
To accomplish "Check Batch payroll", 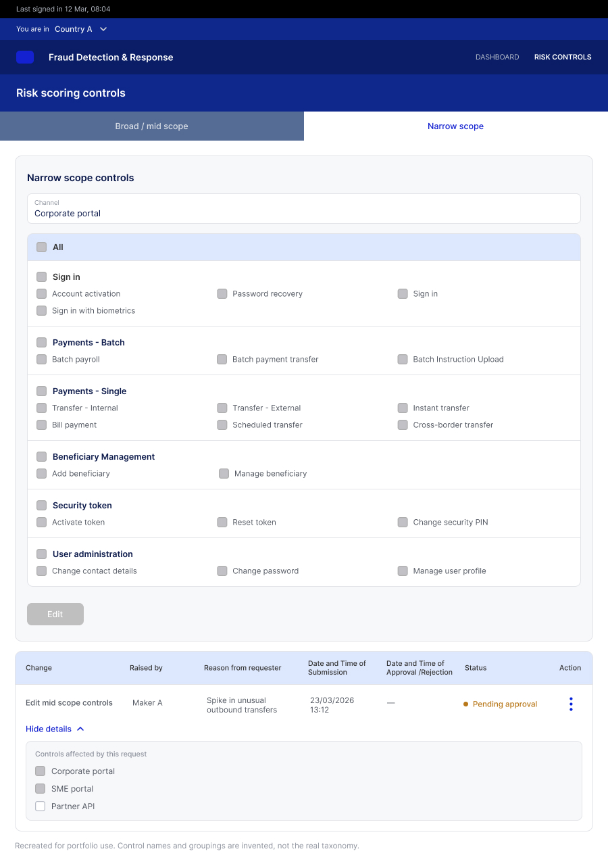I will tap(42, 360).
